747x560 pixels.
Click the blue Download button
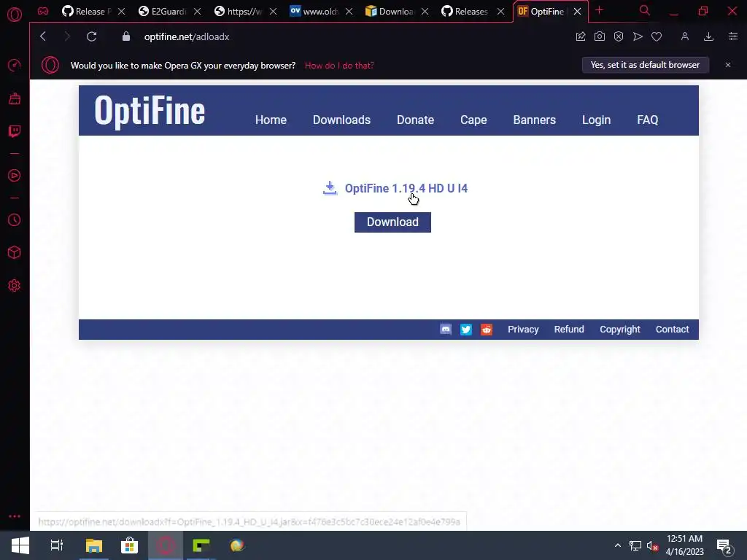[x=392, y=222]
